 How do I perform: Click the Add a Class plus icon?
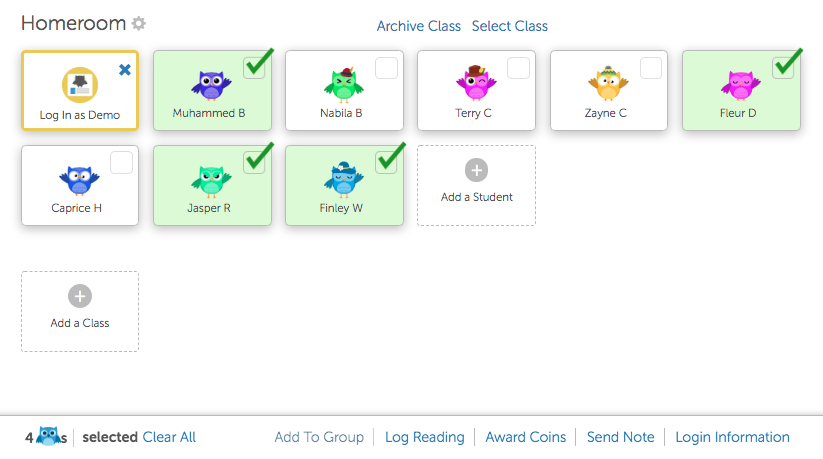pyautogui.click(x=80, y=296)
